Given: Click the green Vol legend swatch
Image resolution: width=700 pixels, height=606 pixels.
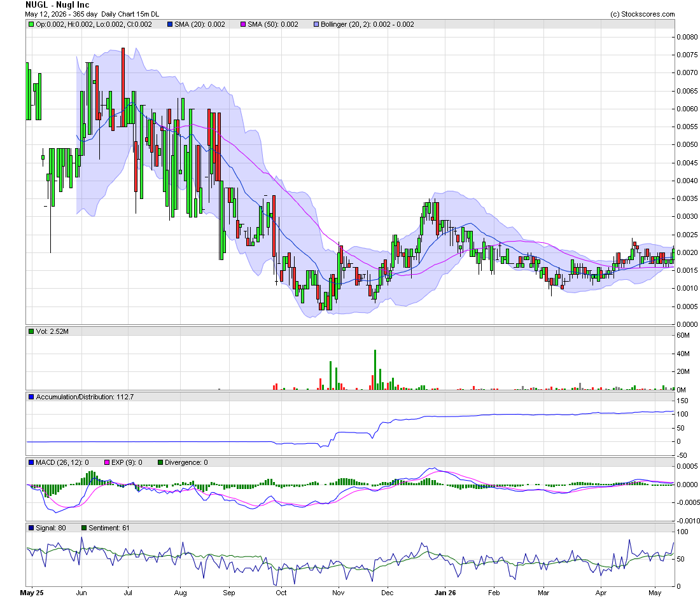Looking at the screenshot, I should [31, 331].
